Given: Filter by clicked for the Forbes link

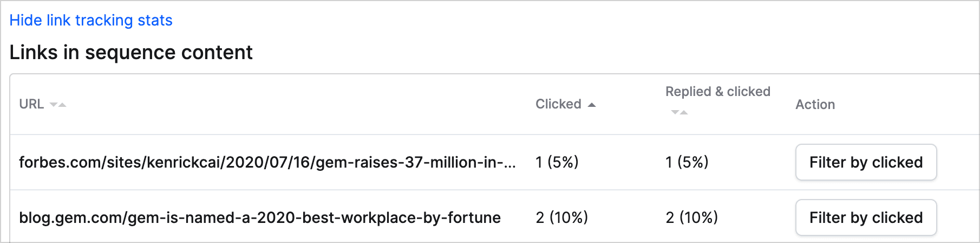Looking at the screenshot, I should pyautogui.click(x=866, y=162).
